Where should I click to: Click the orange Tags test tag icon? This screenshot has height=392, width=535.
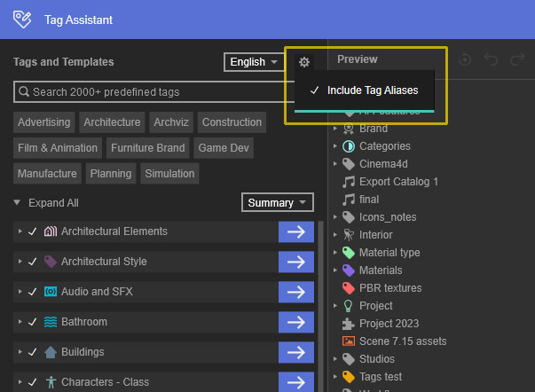pos(349,377)
